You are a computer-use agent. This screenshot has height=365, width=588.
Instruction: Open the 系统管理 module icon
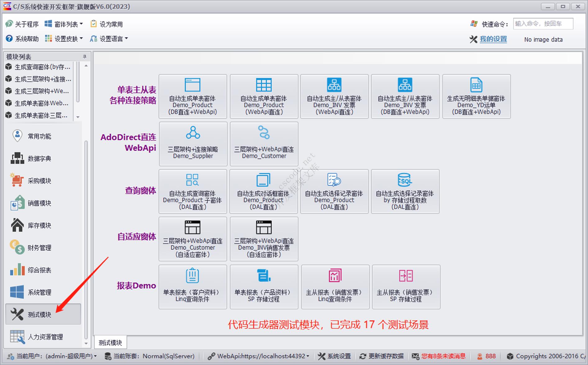click(x=17, y=292)
